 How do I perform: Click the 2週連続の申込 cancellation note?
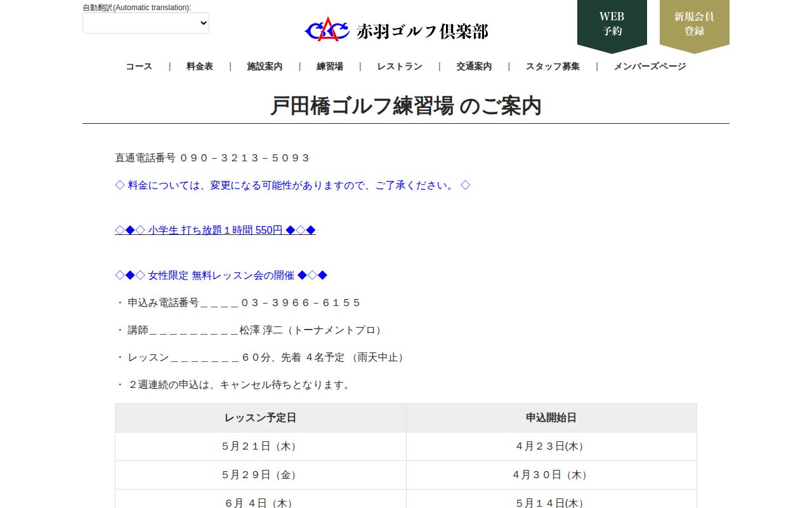click(233, 384)
